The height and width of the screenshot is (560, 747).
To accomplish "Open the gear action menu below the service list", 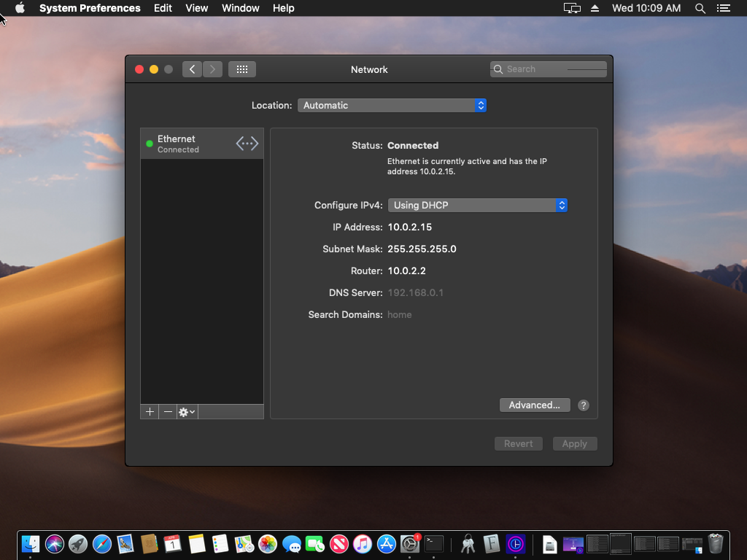I will click(187, 412).
